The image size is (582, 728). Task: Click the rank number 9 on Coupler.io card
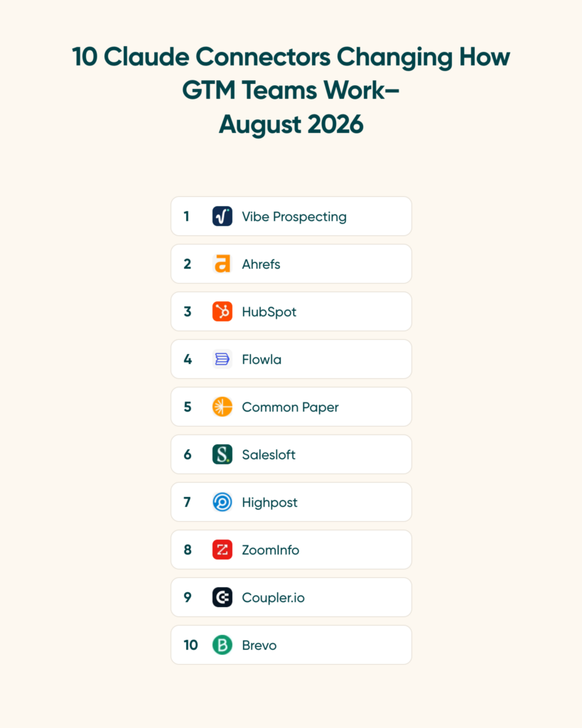tap(188, 597)
